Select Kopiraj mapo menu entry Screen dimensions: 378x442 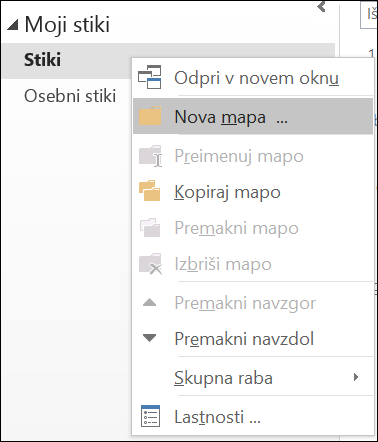[253, 192]
